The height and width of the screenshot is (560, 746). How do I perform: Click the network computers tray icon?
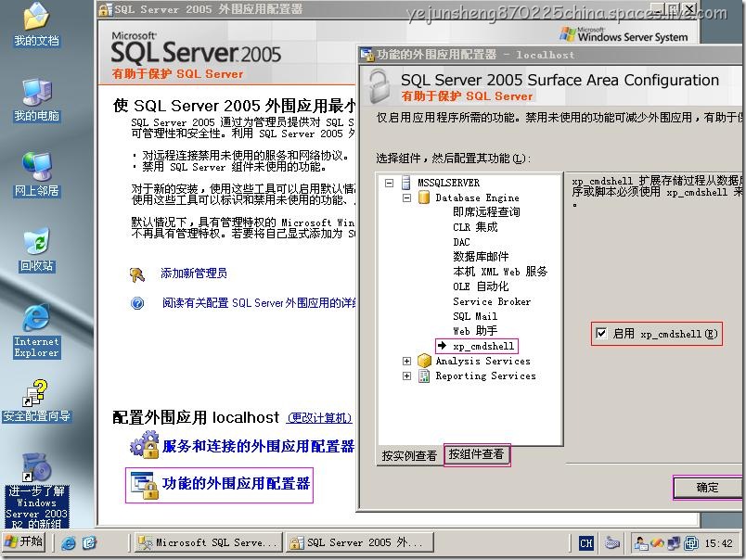(675, 543)
